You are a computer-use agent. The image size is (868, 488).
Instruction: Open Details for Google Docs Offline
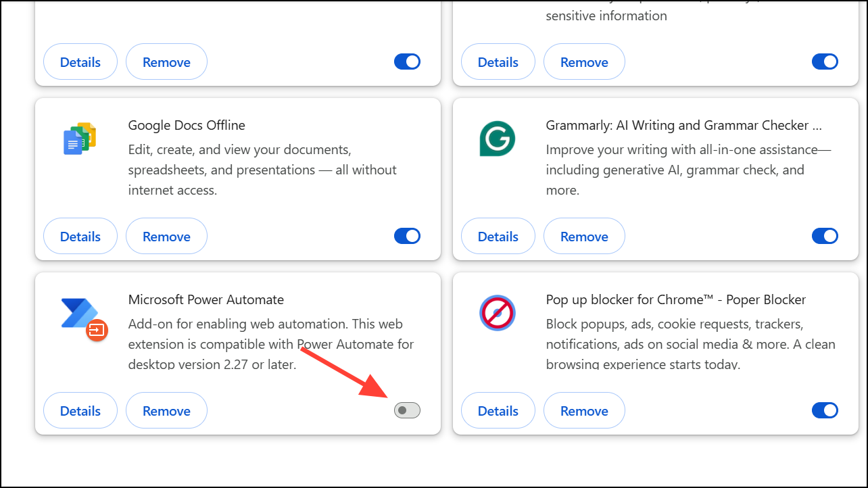[79, 236]
